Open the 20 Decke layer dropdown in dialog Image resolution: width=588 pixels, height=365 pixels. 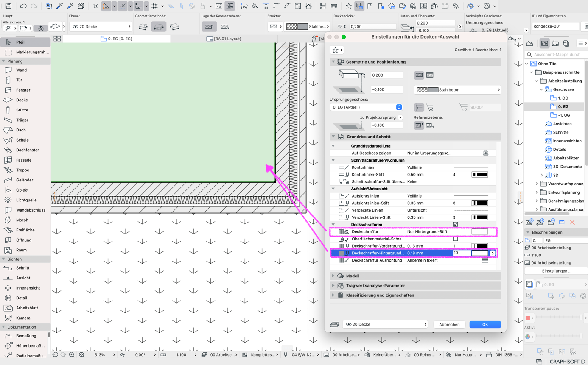pos(385,324)
